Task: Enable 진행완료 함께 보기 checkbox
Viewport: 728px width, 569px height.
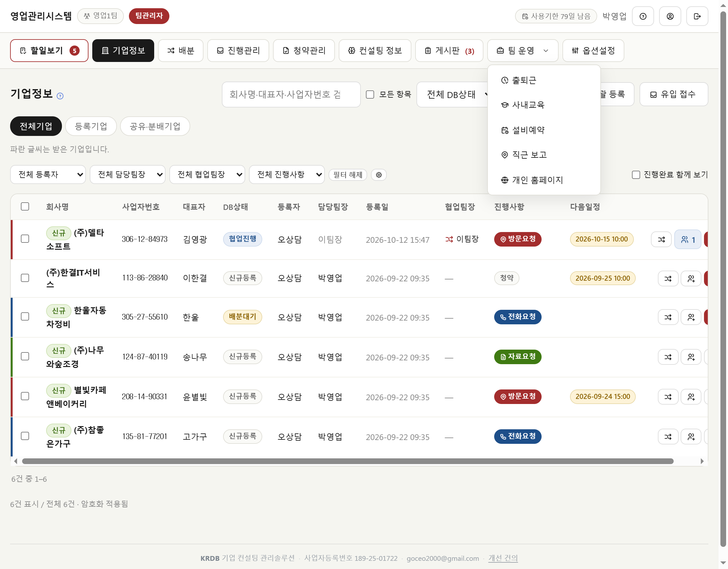Action: [636, 175]
